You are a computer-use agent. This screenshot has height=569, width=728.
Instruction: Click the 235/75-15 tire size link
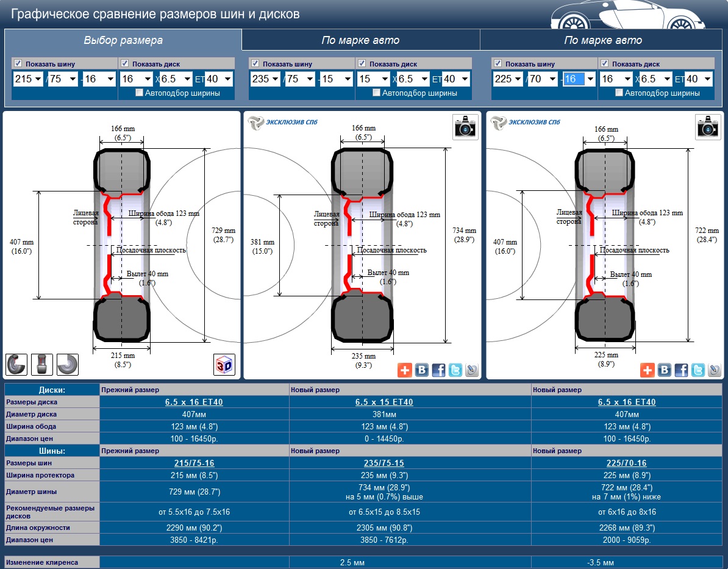pyautogui.click(x=384, y=463)
